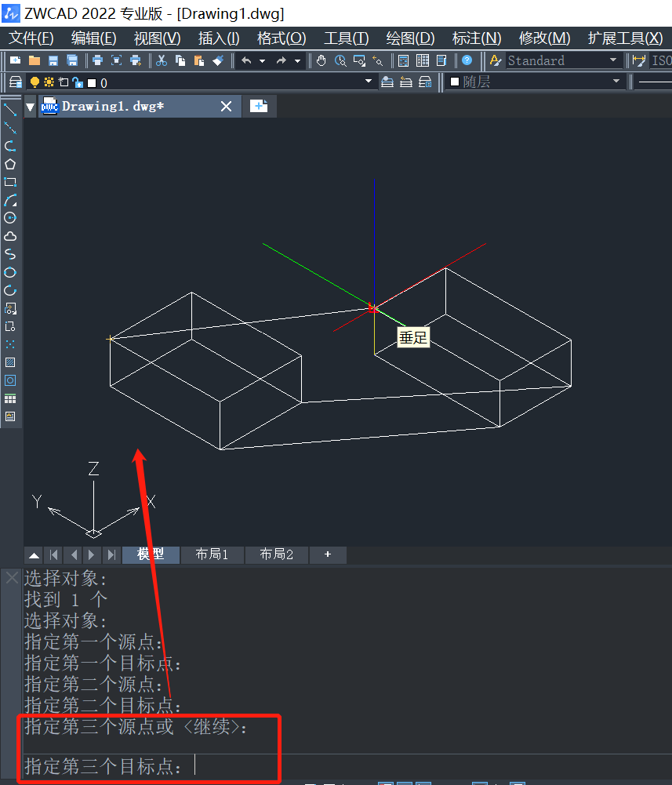Click the Copy icon
This screenshot has height=785, width=672.
click(180, 60)
